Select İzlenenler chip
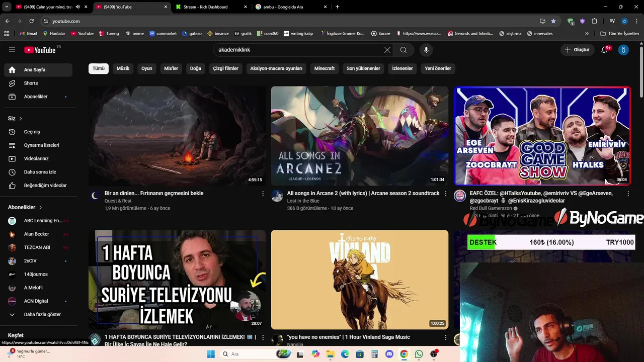This screenshot has height=362, width=644. click(x=403, y=68)
